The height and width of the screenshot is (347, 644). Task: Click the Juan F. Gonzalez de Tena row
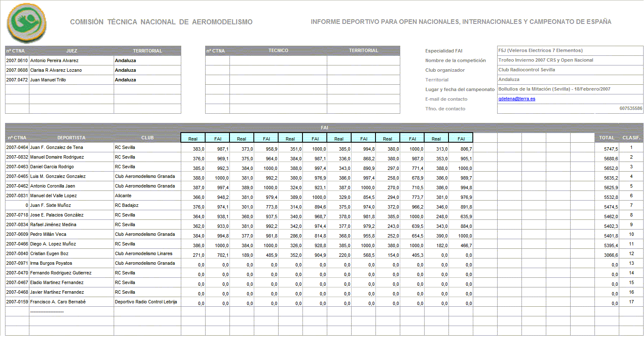tap(57, 148)
